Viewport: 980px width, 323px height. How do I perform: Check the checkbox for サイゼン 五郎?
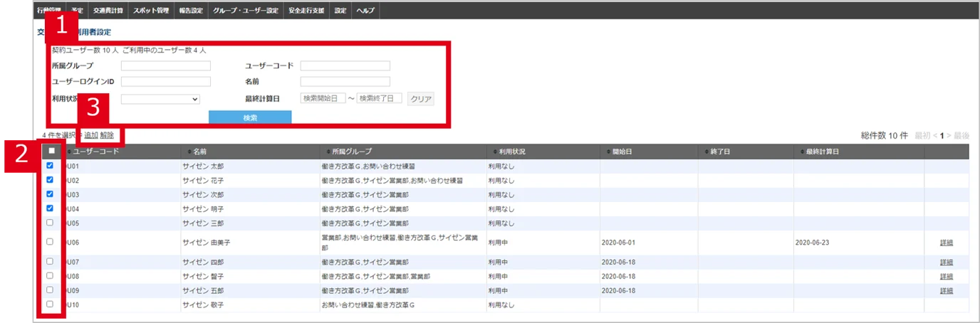[50, 290]
